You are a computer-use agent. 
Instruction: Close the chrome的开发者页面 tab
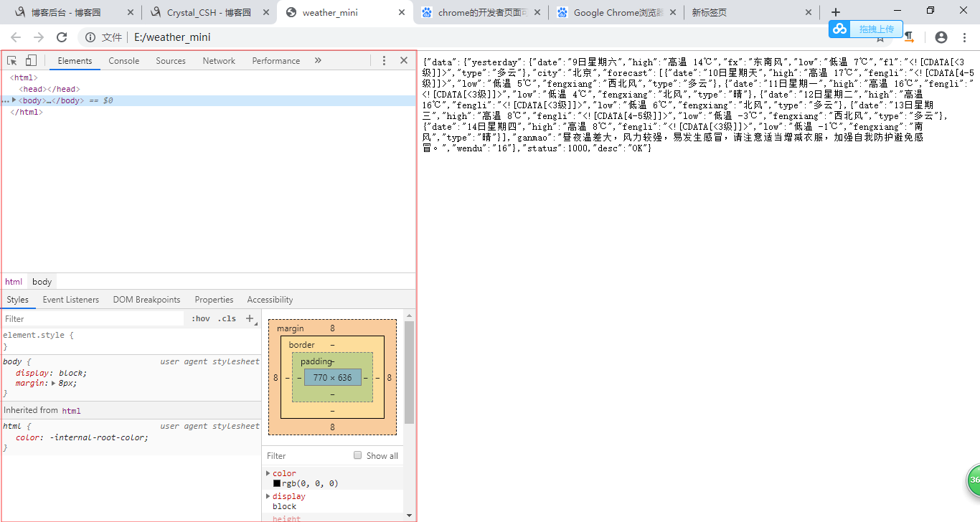[x=537, y=13]
